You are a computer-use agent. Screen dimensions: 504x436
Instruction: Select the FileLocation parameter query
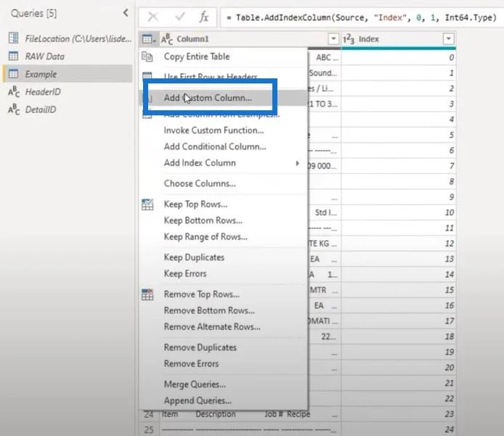[78, 38]
